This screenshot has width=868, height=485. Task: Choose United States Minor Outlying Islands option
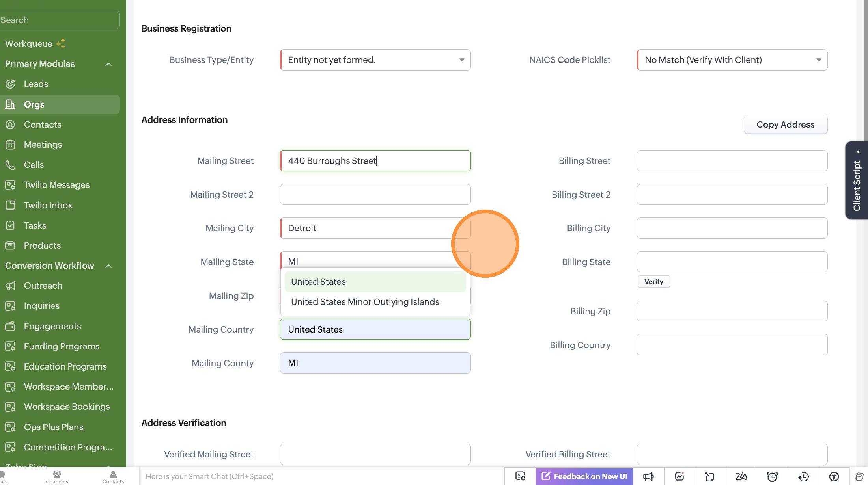(x=365, y=302)
